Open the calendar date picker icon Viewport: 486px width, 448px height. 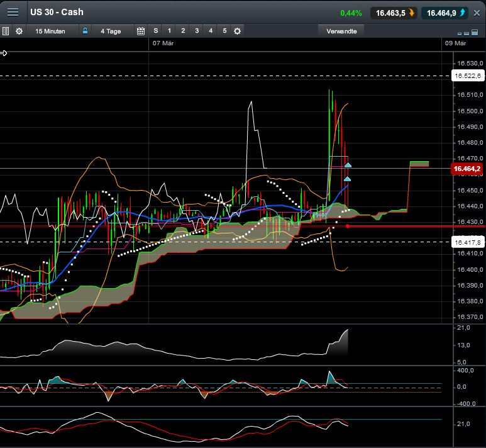point(140,31)
